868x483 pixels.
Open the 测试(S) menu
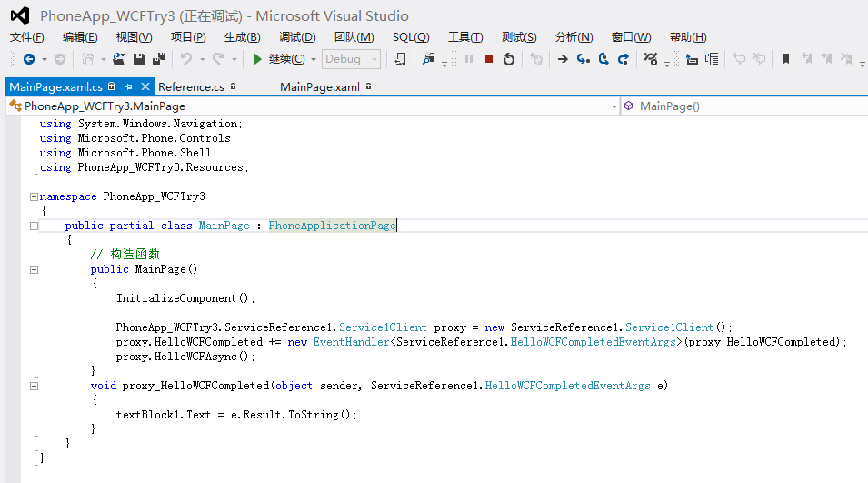tap(519, 37)
